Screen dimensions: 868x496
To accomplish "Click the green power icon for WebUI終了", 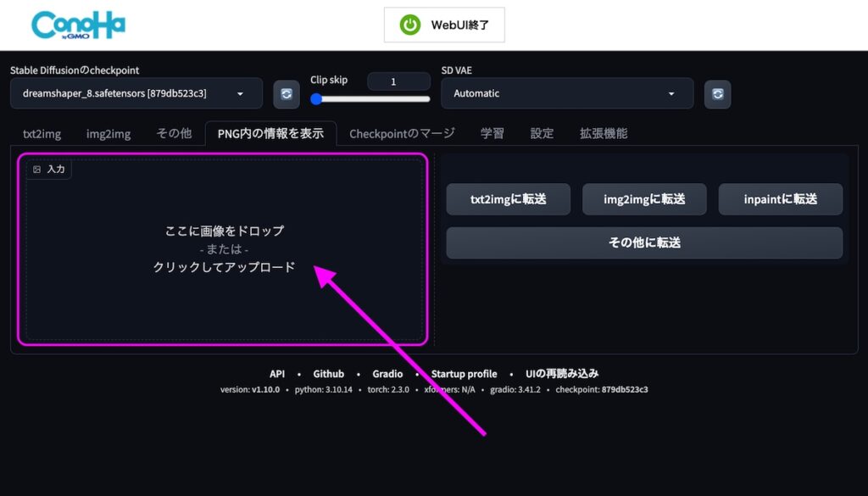I will coord(410,25).
